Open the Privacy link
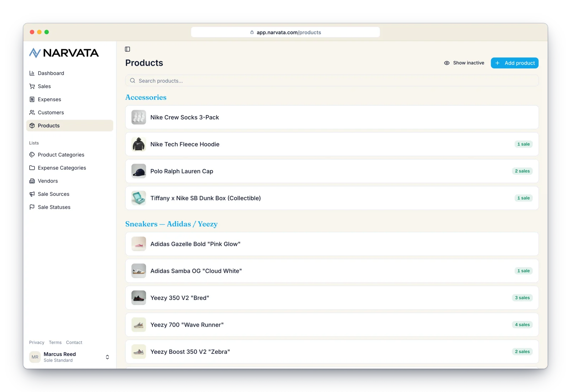The width and height of the screenshot is (571, 392). click(37, 342)
